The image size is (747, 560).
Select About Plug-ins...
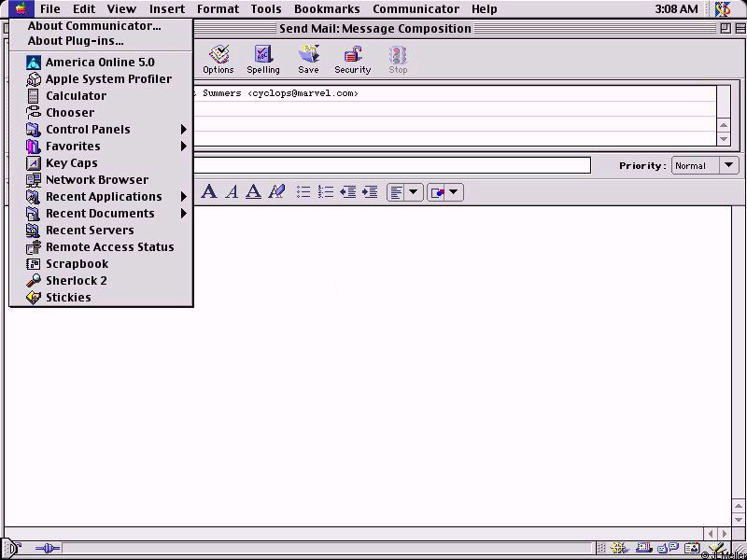(101, 41)
